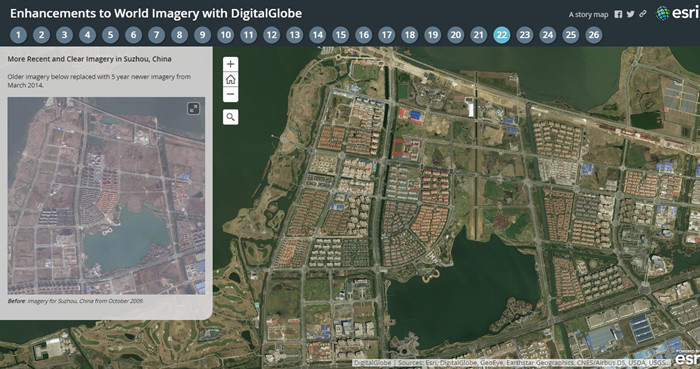Click the story title in the header
The height and width of the screenshot is (369, 700).
point(156,13)
